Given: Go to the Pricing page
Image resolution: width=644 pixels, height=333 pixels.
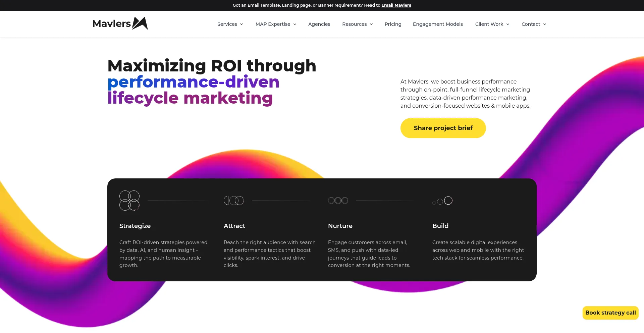Looking at the screenshot, I should pyautogui.click(x=393, y=24).
